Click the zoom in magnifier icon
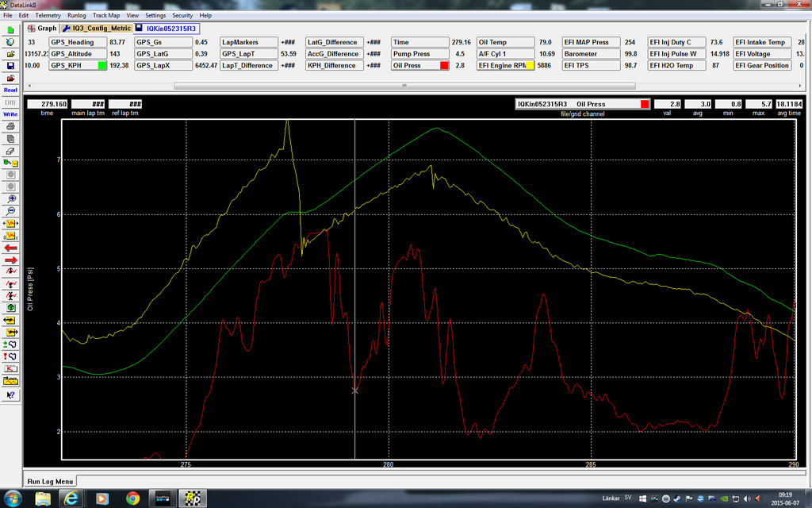The image size is (812, 508). (x=10, y=198)
